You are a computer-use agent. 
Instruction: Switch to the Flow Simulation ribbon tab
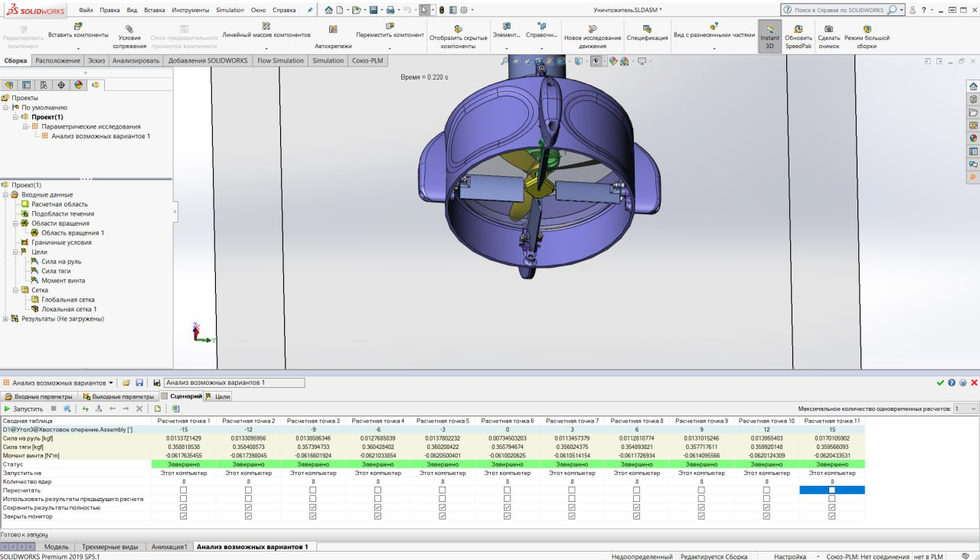pyautogui.click(x=280, y=60)
